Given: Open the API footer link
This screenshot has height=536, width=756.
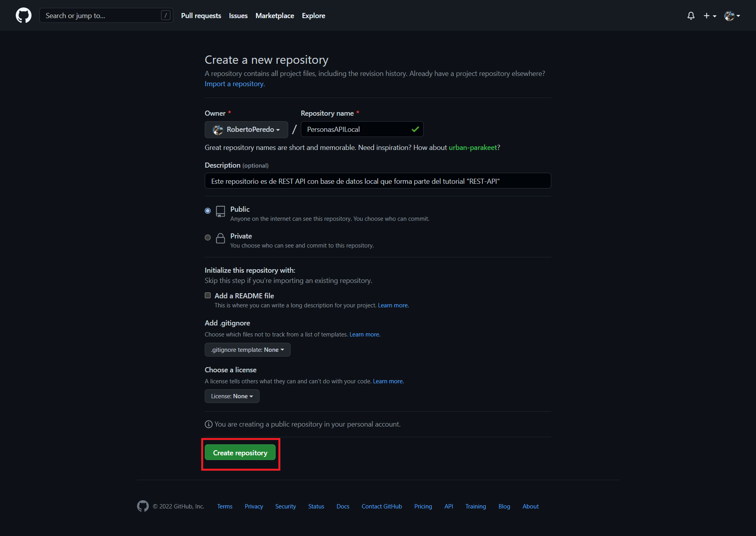Looking at the screenshot, I should (x=449, y=506).
